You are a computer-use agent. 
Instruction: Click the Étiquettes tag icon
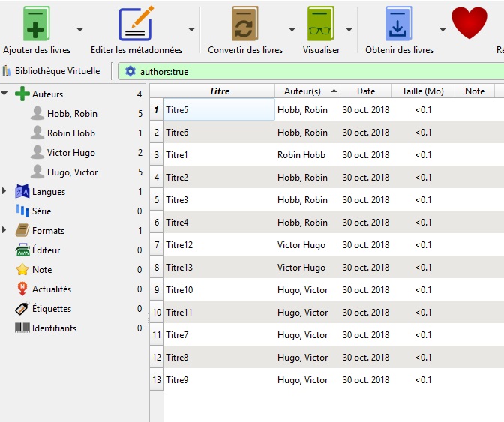pos(22,309)
